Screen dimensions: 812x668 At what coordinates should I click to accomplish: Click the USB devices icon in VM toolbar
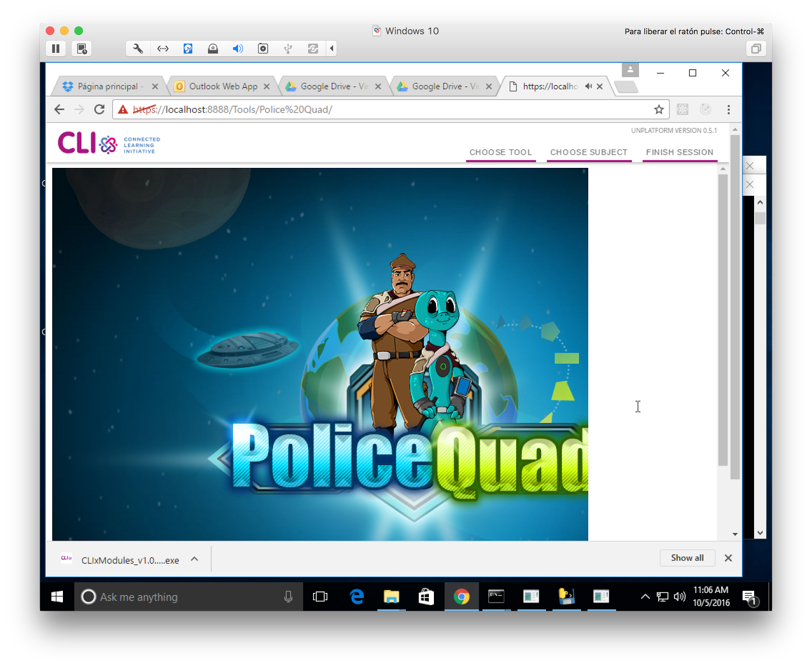(288, 49)
